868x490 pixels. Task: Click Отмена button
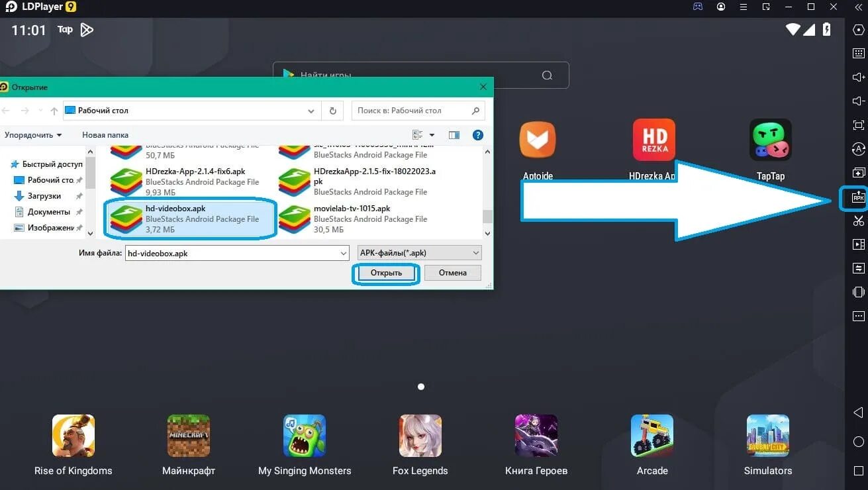pos(452,273)
